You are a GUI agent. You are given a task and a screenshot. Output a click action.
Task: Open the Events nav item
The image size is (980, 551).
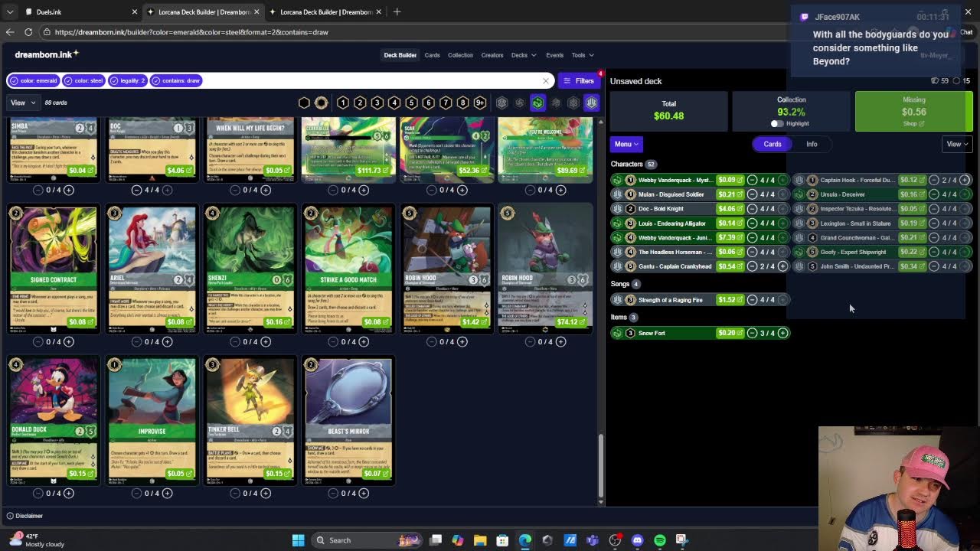pos(554,55)
